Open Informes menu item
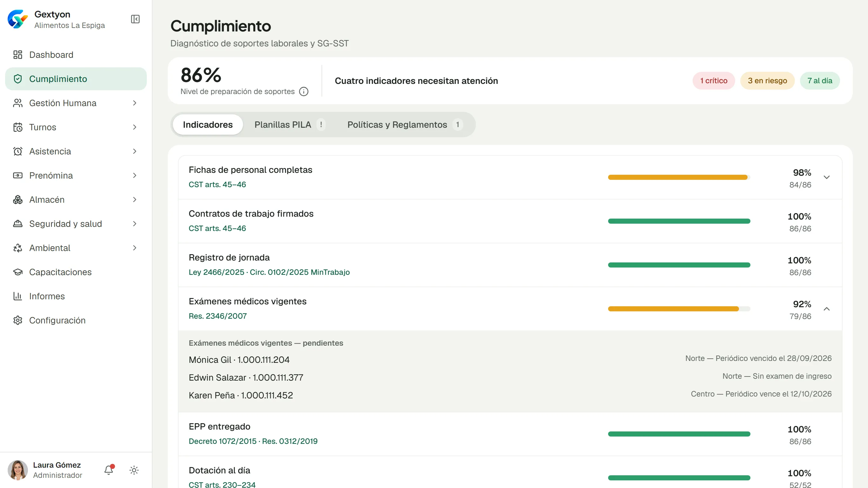This screenshot has height=488, width=868. click(x=76, y=296)
